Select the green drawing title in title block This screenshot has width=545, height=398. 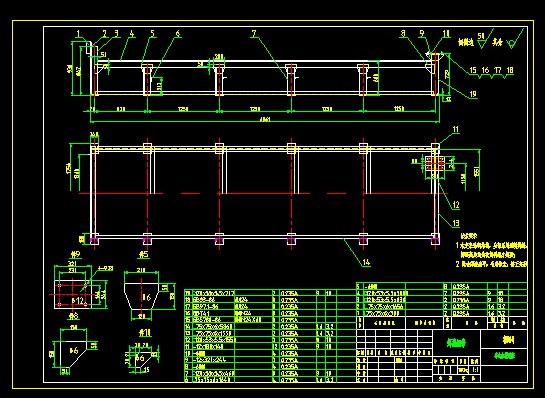[x=456, y=343]
